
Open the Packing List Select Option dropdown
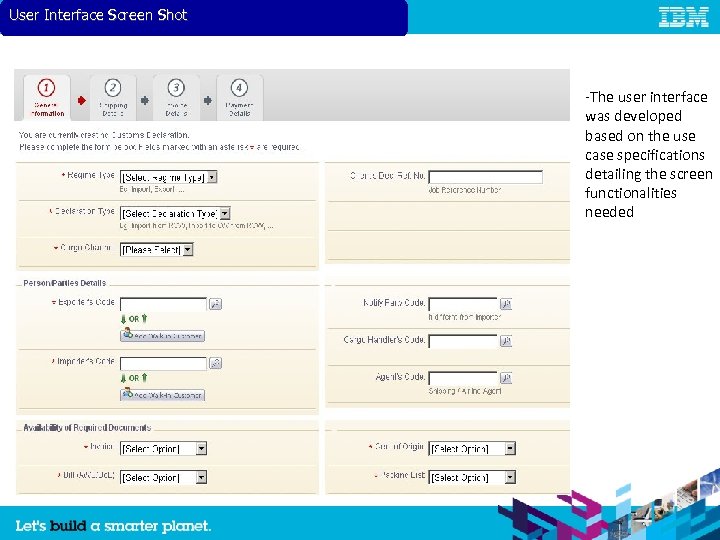coord(472,478)
